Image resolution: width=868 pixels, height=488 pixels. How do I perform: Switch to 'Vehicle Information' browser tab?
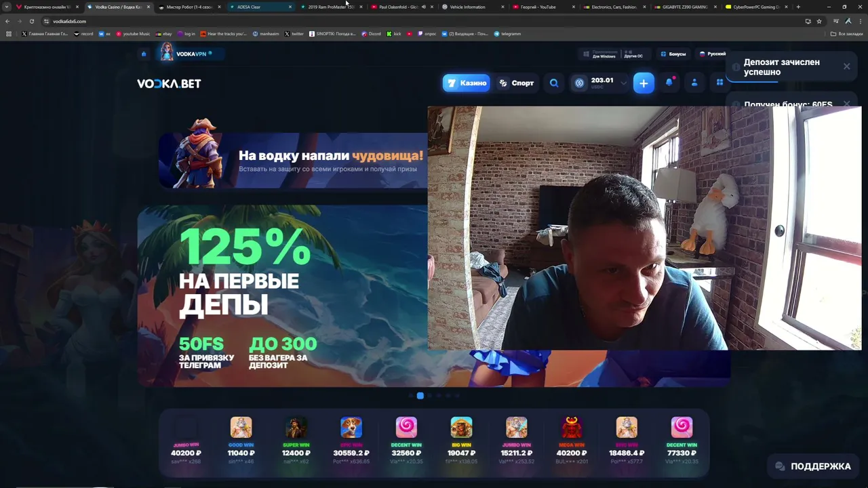coord(473,7)
